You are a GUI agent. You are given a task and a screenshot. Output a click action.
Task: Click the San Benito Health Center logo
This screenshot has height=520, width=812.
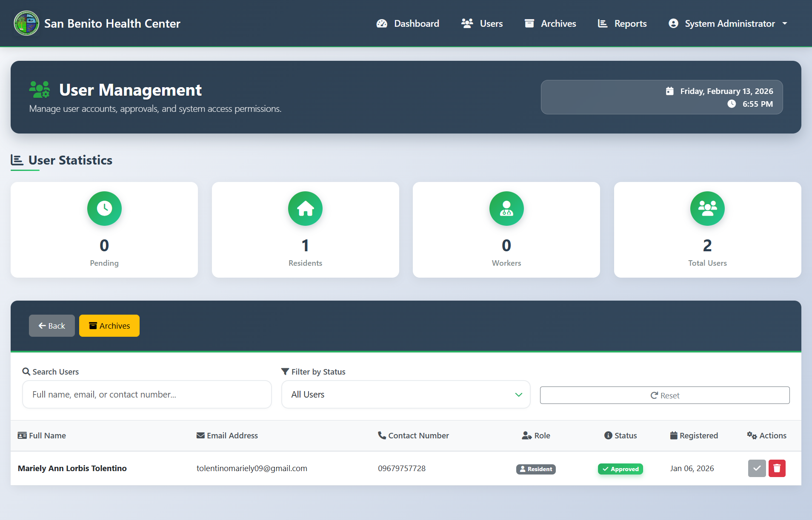click(x=26, y=23)
